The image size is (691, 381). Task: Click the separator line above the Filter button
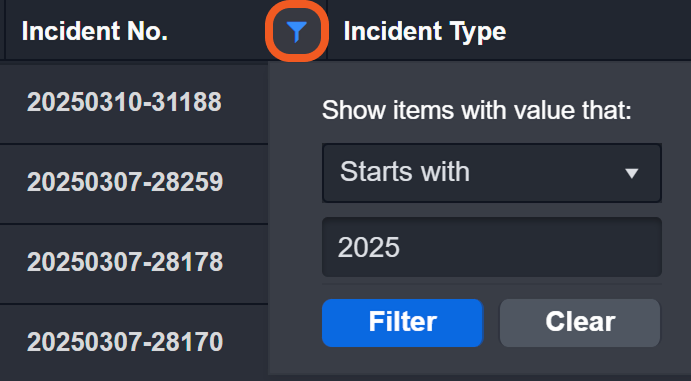pos(492,285)
